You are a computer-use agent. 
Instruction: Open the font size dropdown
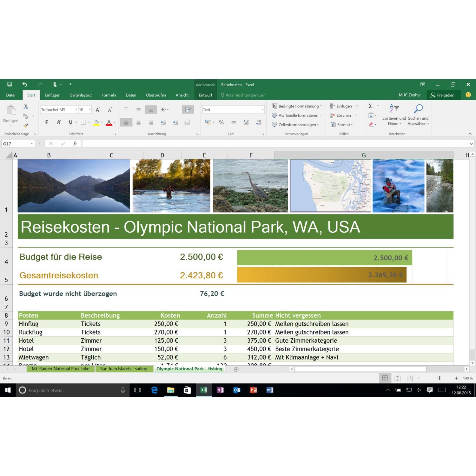(89, 109)
